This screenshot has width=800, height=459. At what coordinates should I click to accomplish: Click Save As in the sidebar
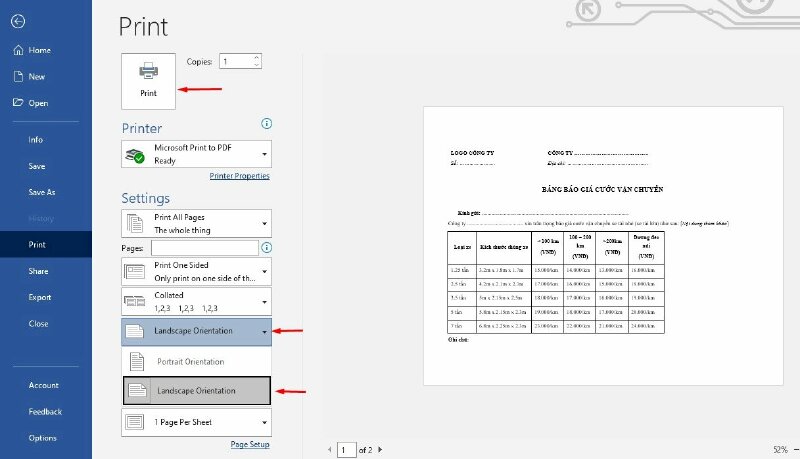(x=42, y=192)
